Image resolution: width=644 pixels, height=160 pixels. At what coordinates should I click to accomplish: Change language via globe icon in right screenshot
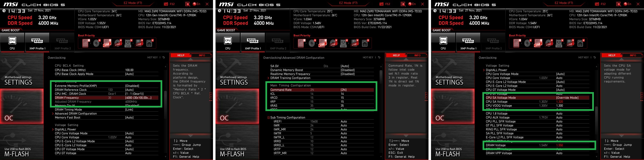[625, 4]
